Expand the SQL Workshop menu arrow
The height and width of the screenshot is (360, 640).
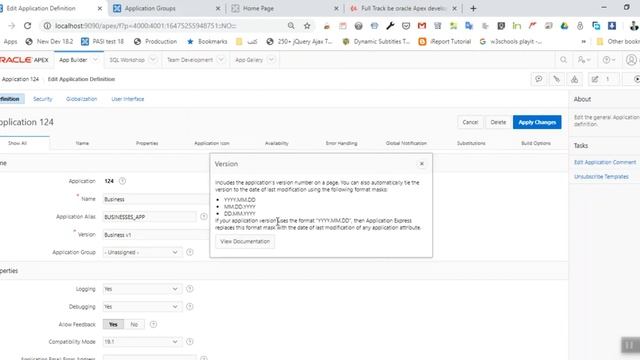(x=153, y=60)
